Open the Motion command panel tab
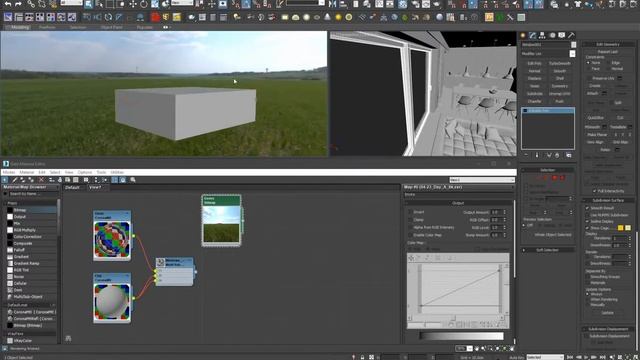The width and height of the screenshot is (640, 360). [x=552, y=36]
